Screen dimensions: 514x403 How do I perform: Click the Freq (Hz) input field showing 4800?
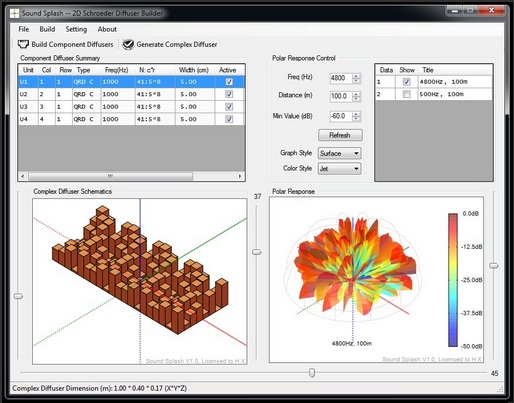point(341,78)
